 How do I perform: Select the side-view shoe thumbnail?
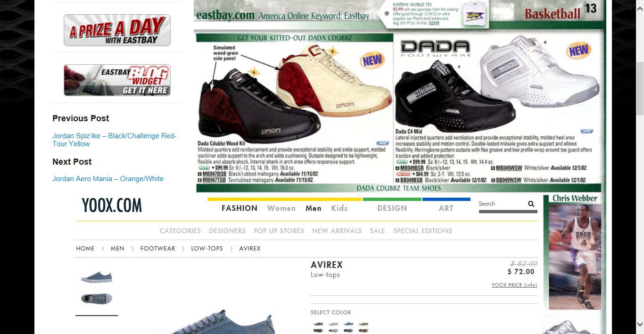click(97, 277)
